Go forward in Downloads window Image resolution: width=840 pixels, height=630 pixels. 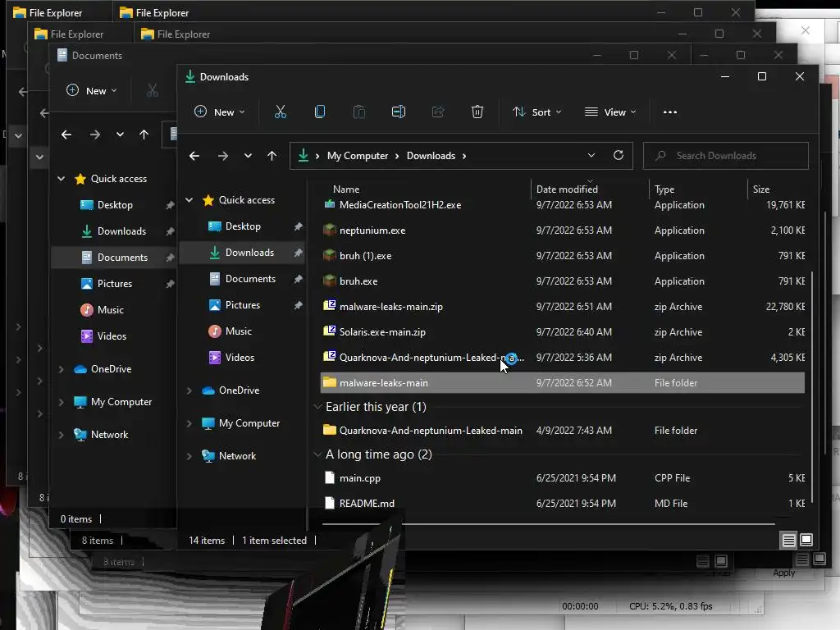pos(223,156)
